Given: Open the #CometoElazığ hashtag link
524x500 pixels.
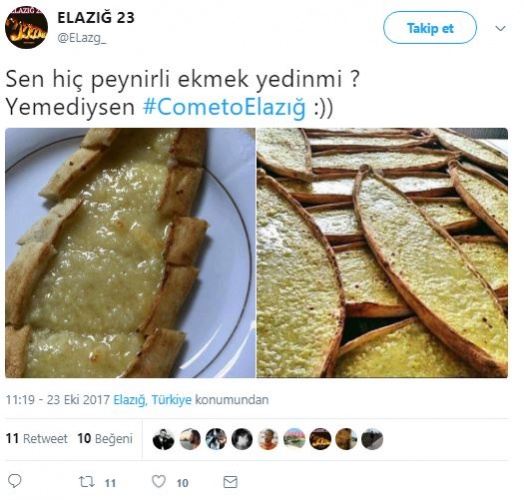Looking at the screenshot, I should (224, 107).
